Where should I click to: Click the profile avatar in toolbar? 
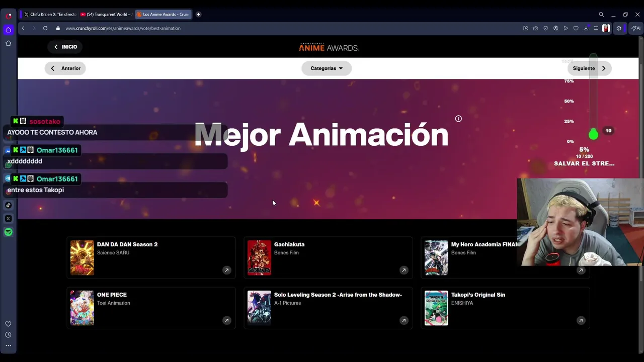(606, 28)
